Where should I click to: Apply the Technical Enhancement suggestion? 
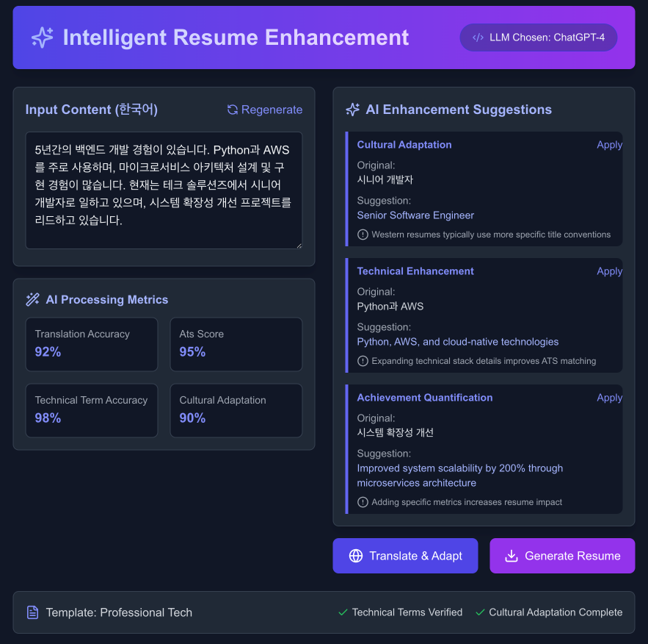click(x=609, y=271)
